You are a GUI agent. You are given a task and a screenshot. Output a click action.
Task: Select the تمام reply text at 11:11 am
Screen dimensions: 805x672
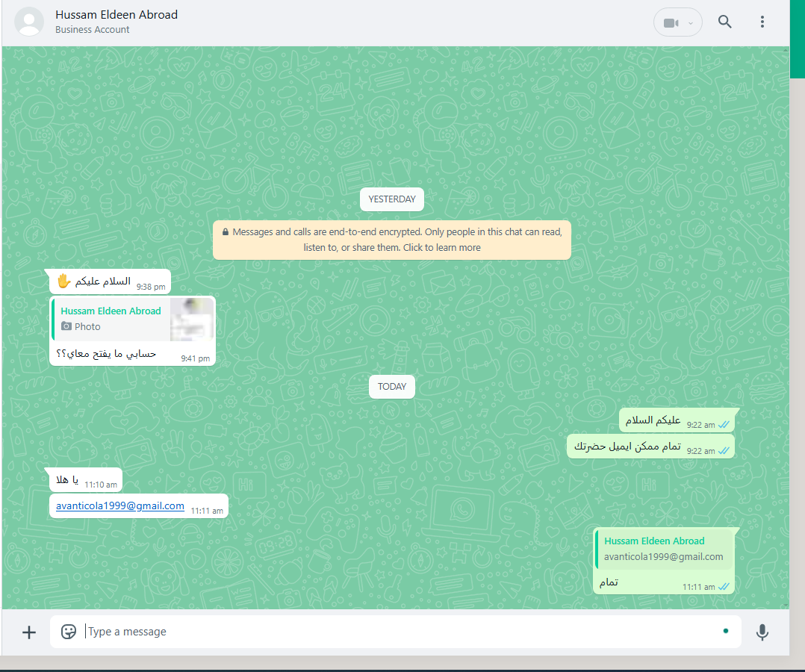[x=609, y=582]
